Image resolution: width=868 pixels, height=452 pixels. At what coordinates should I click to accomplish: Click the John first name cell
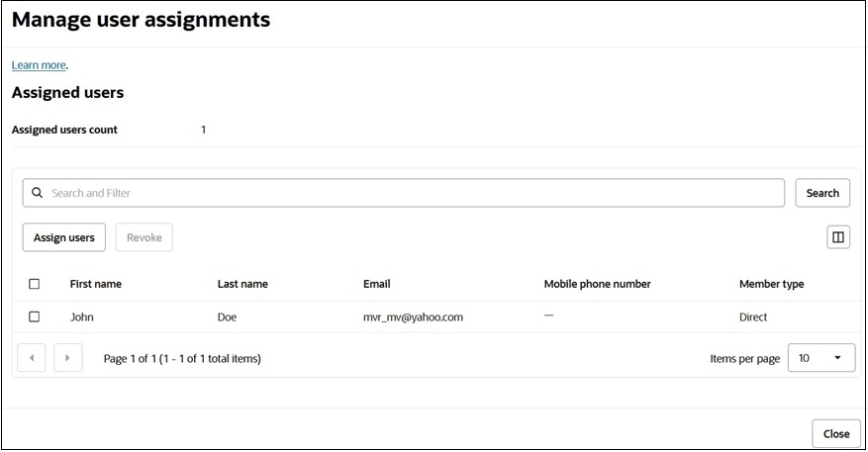tap(82, 317)
